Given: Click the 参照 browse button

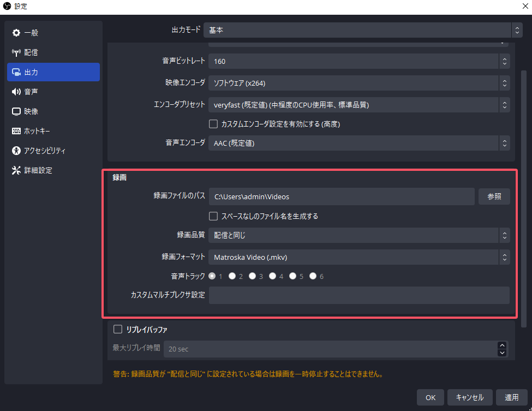Looking at the screenshot, I should click(x=494, y=196).
